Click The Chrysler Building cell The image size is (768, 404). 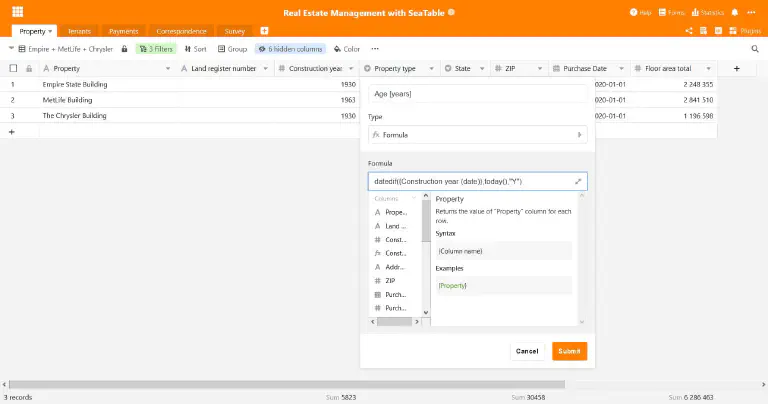pos(74,116)
